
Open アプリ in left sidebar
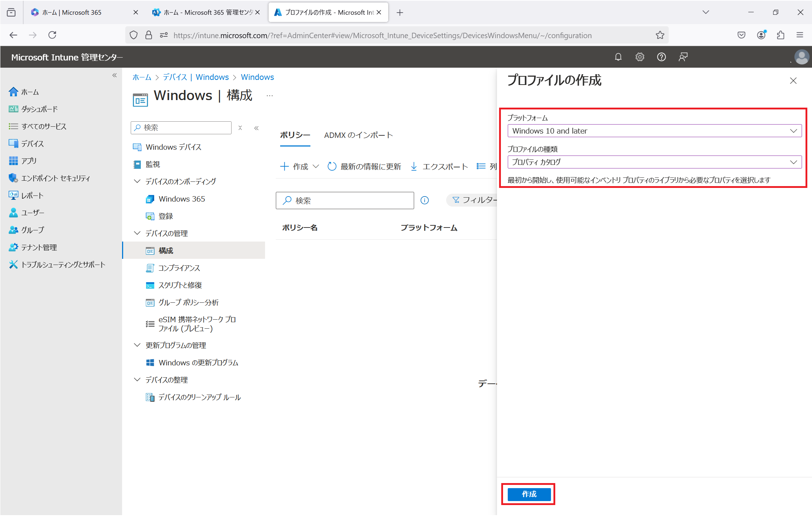tap(23, 161)
